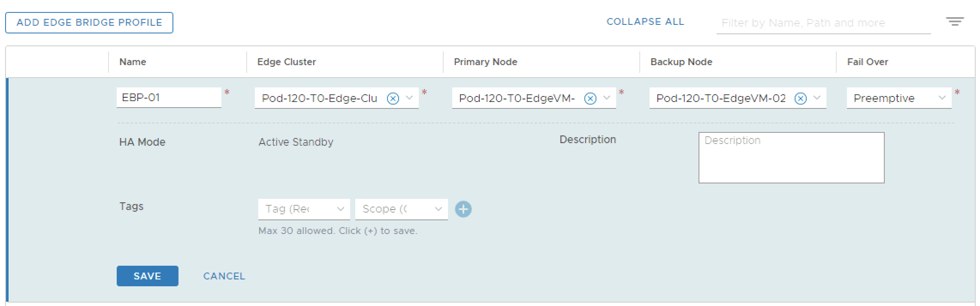This screenshot has height=306, width=980.
Task: Save the edge bridge profile
Action: [x=147, y=276]
